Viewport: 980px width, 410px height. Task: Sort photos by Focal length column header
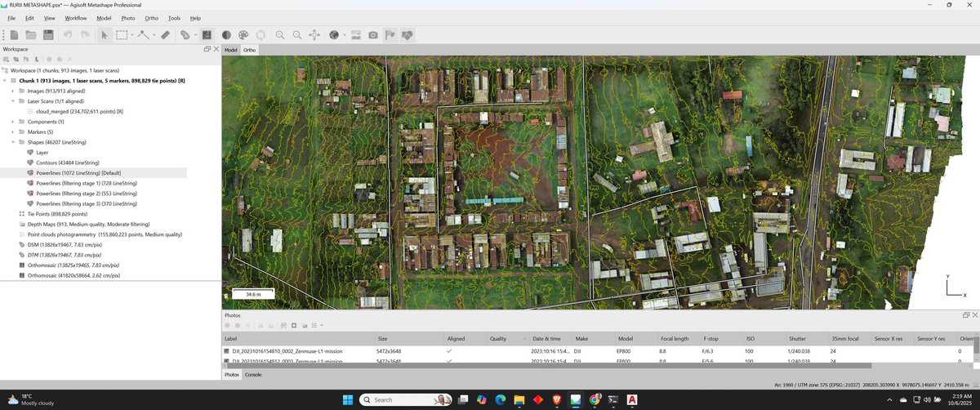(x=678, y=339)
